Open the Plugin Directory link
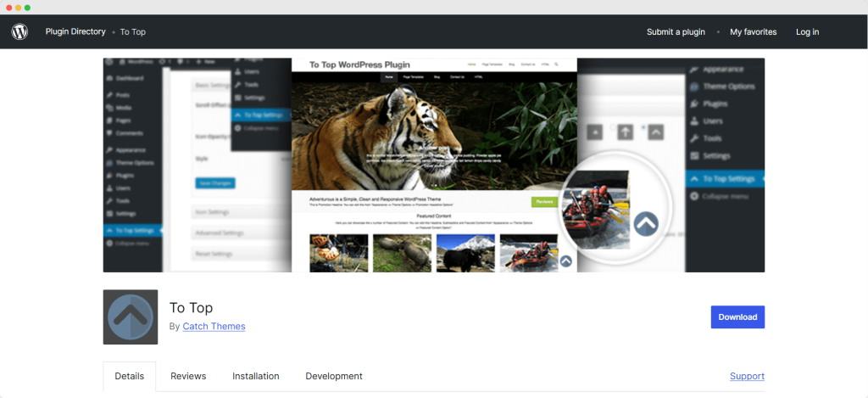This screenshot has height=398, width=868. click(x=75, y=31)
